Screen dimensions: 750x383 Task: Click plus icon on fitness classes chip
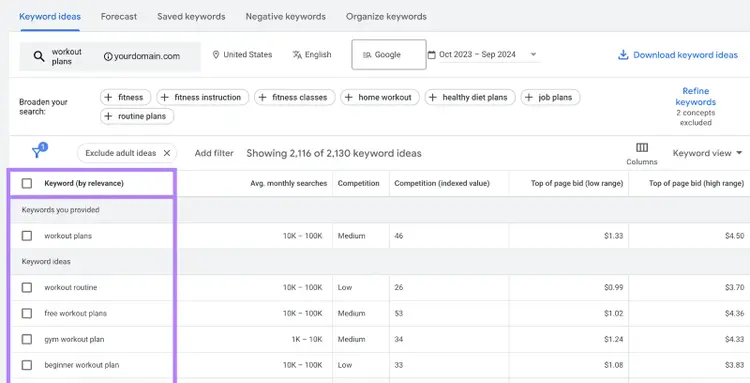pyautogui.click(x=262, y=98)
